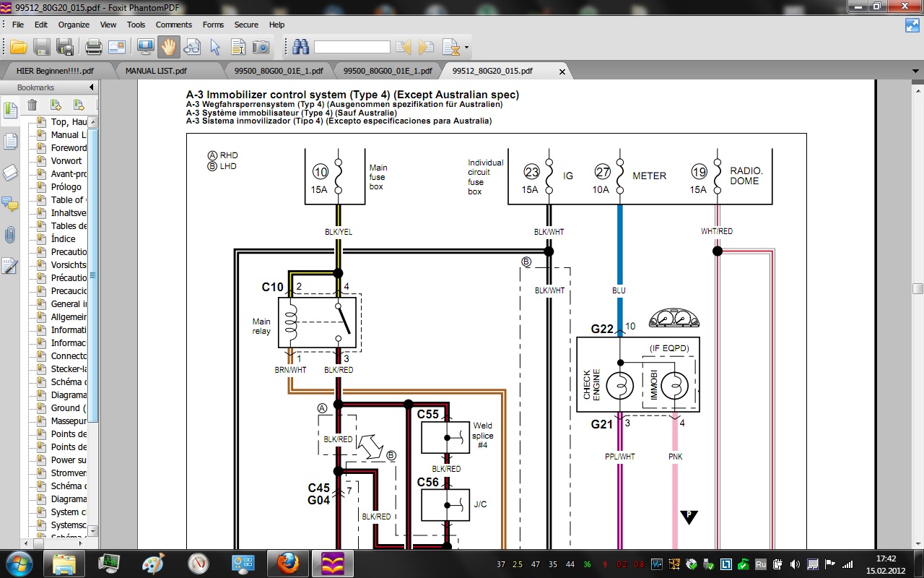
Task: Open the Comments menu
Action: [x=173, y=25]
